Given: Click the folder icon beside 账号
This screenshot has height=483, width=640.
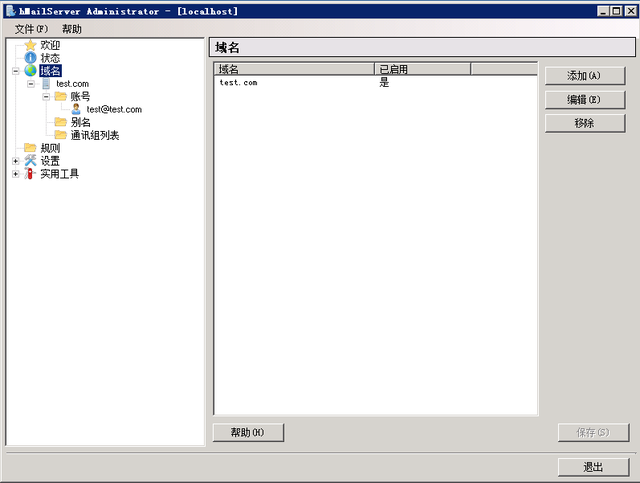Looking at the screenshot, I should click(61, 96).
